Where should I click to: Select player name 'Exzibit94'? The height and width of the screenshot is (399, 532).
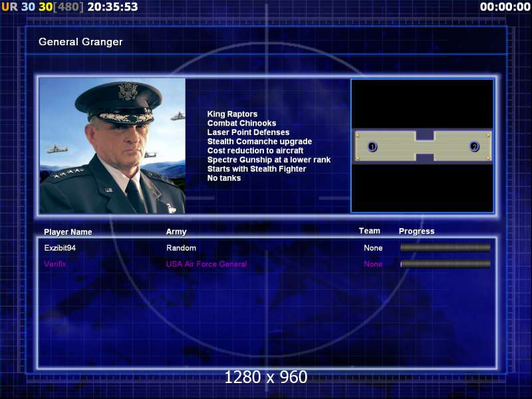tap(60, 247)
